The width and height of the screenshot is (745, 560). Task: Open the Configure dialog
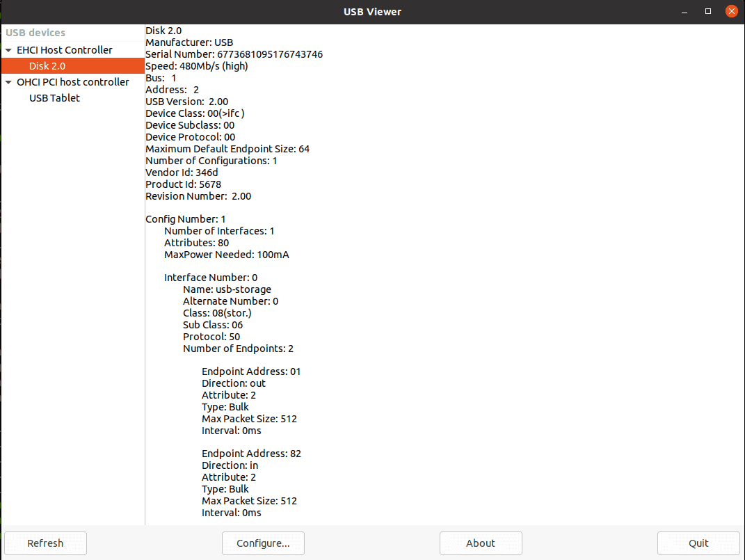[263, 543]
